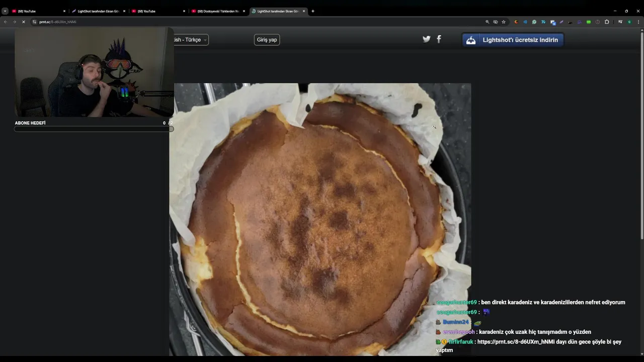Open the Extensions puzzle-piece menu
644x362 pixels.
coord(607,22)
